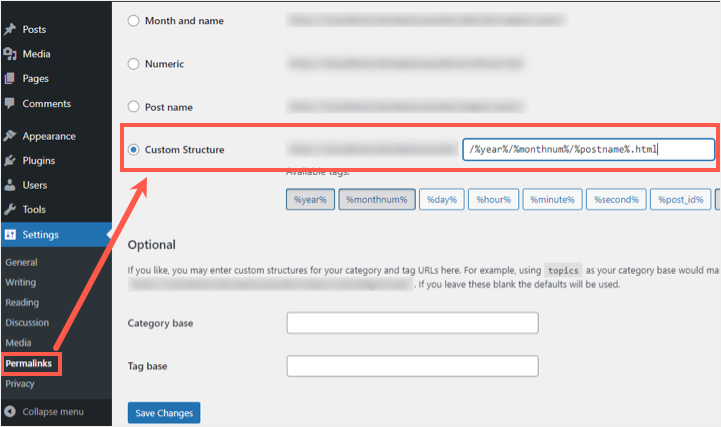This screenshot has height=427, width=721.
Task: Open the Settings menu label
Action: click(40, 235)
